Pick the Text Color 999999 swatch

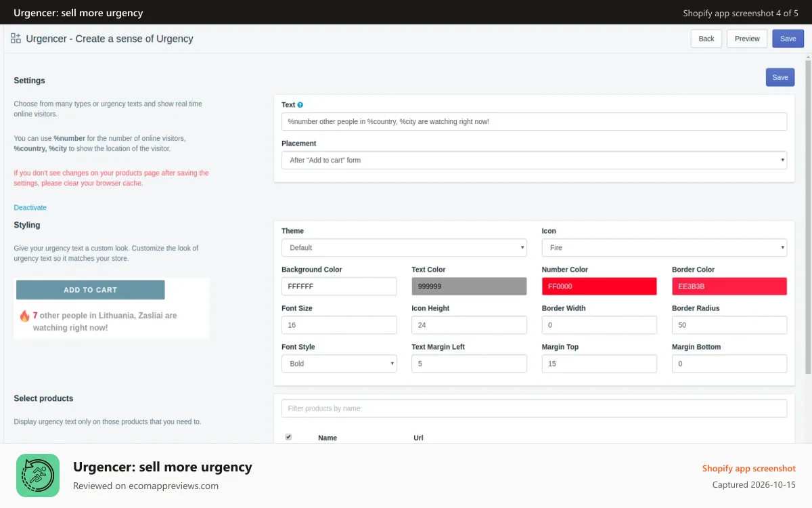pos(469,287)
